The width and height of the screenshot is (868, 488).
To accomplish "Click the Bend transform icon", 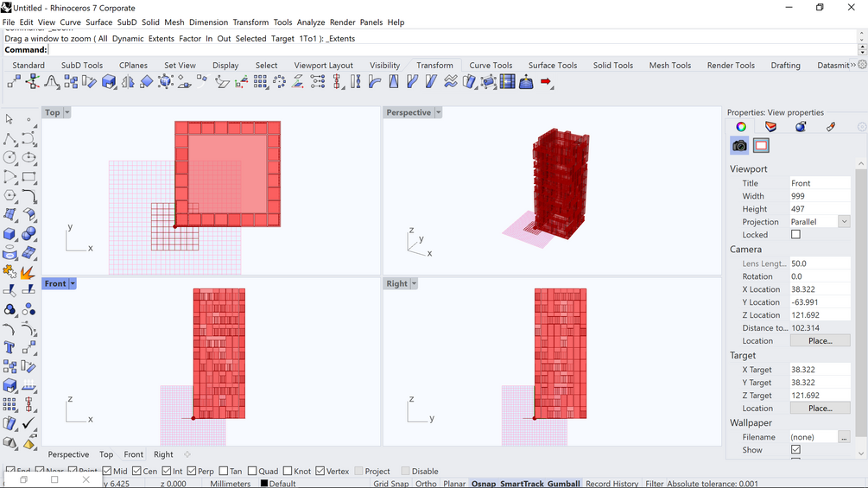I will click(375, 82).
